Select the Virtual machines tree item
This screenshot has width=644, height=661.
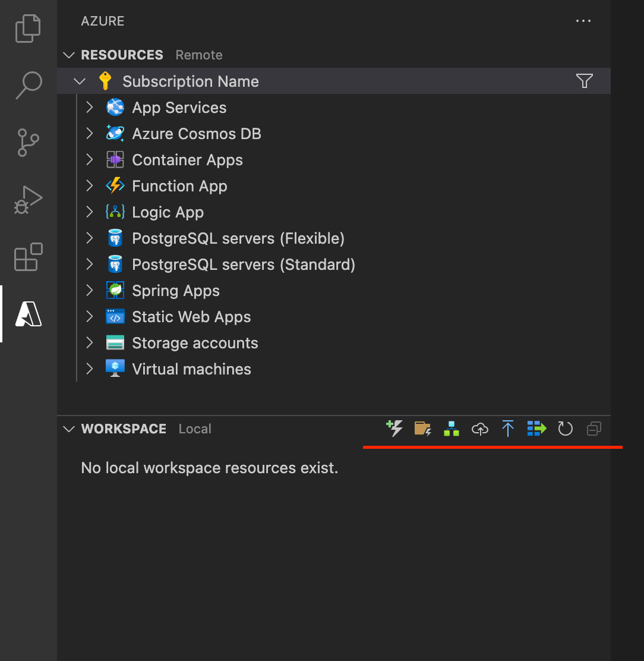tap(191, 369)
